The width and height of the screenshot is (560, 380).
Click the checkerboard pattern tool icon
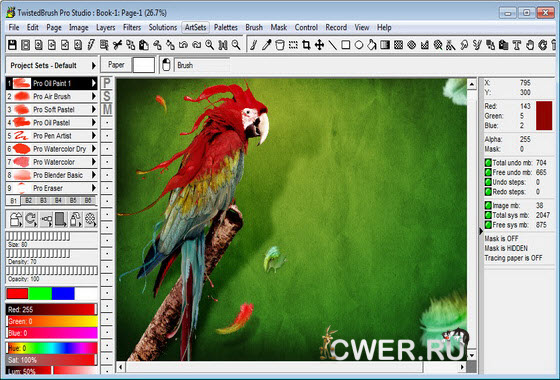[398, 45]
